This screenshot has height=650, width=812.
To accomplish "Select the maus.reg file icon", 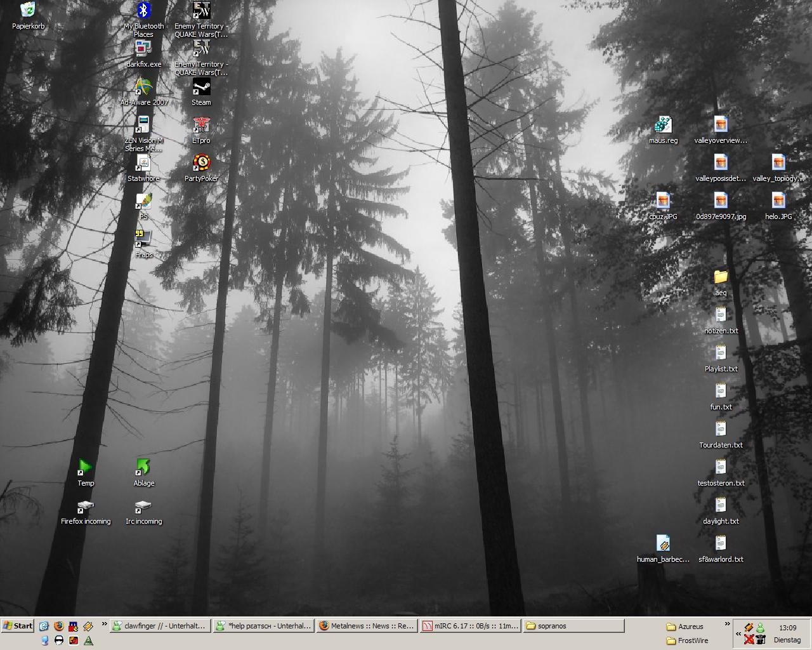I will click(x=663, y=129).
